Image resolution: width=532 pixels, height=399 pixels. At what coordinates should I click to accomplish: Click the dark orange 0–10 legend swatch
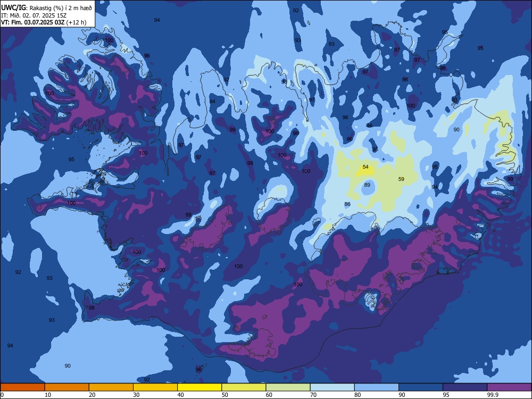22,387
